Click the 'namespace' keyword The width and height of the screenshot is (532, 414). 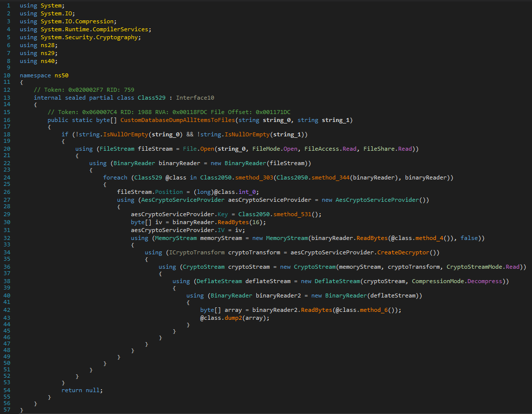[35, 75]
